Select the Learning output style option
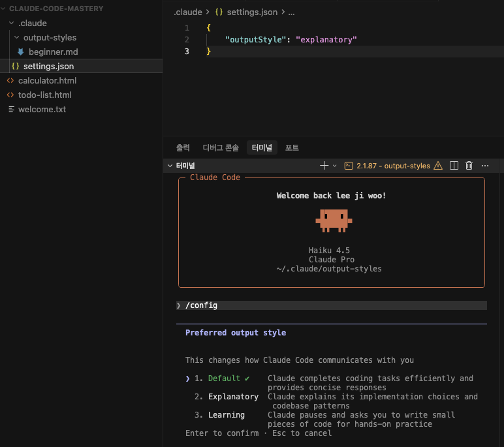Screen dimensions: 504x447 [226, 415]
